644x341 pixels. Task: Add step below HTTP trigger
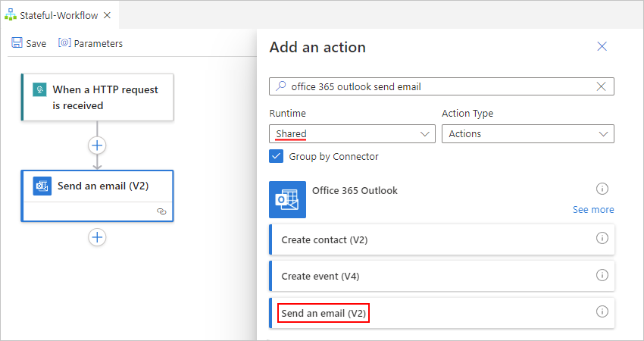97,145
